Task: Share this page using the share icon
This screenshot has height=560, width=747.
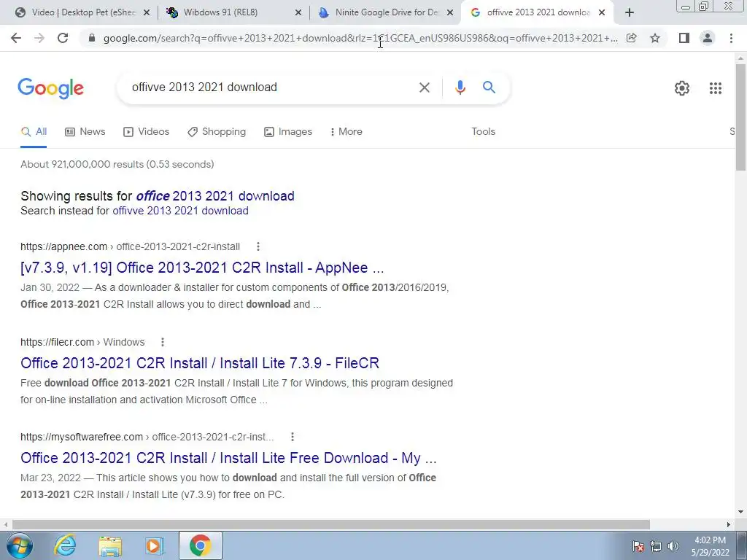Action: coord(631,38)
